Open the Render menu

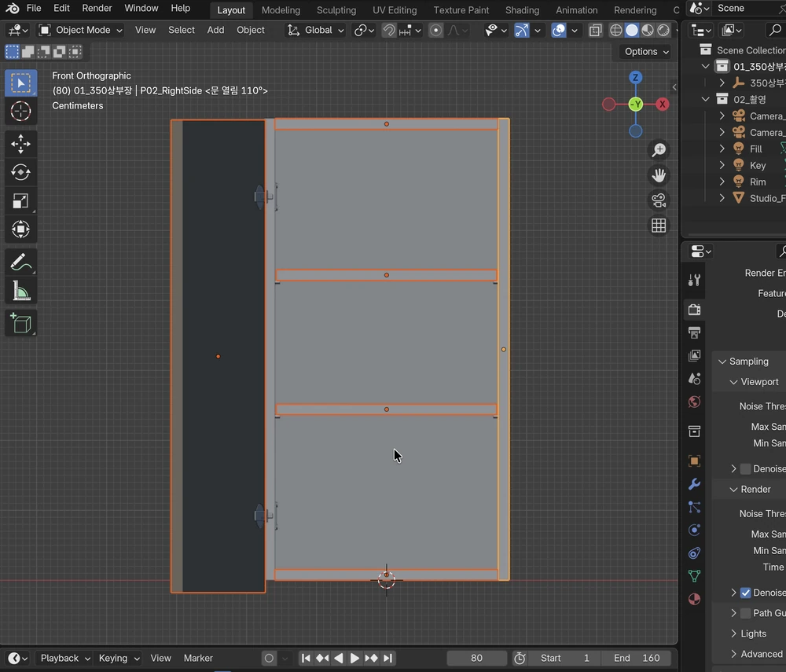coord(97,8)
